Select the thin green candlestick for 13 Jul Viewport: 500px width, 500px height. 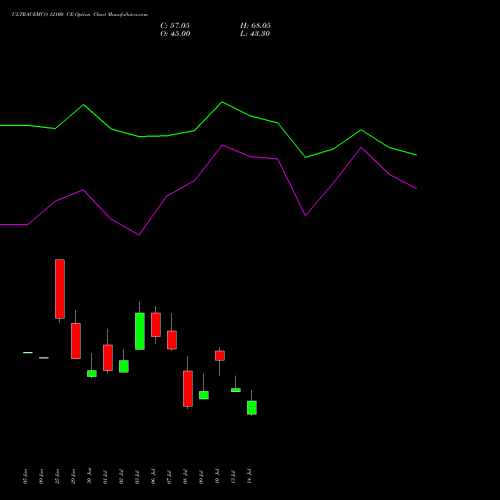coord(236,390)
